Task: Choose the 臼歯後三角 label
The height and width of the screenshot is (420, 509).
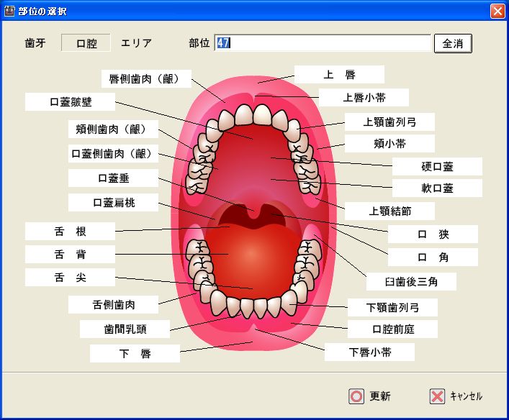Action: 411,281
